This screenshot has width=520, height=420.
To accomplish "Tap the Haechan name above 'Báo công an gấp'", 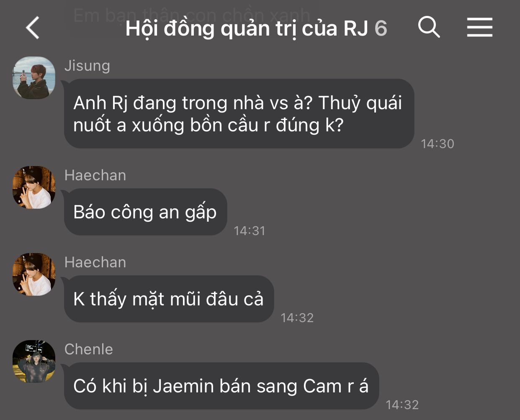I will pyautogui.click(x=95, y=175).
